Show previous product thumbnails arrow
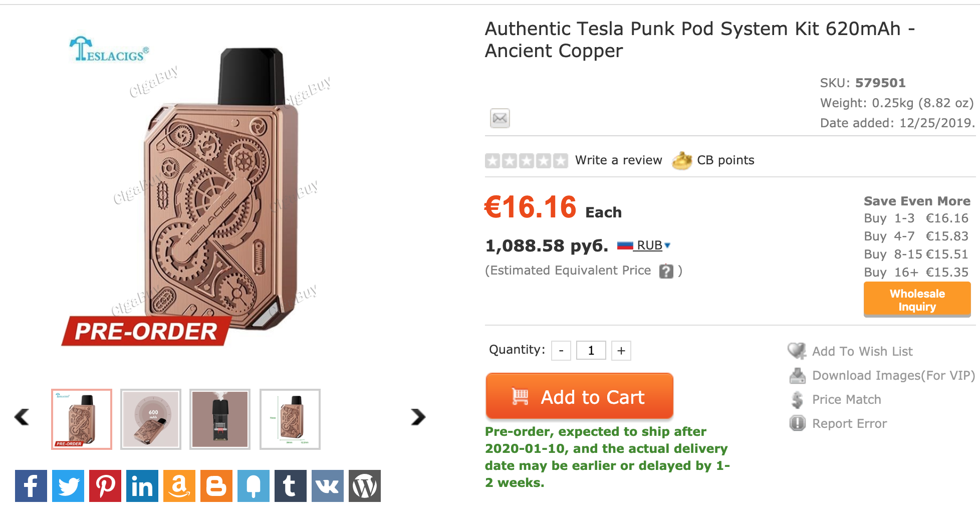The image size is (980, 519). pyautogui.click(x=22, y=417)
